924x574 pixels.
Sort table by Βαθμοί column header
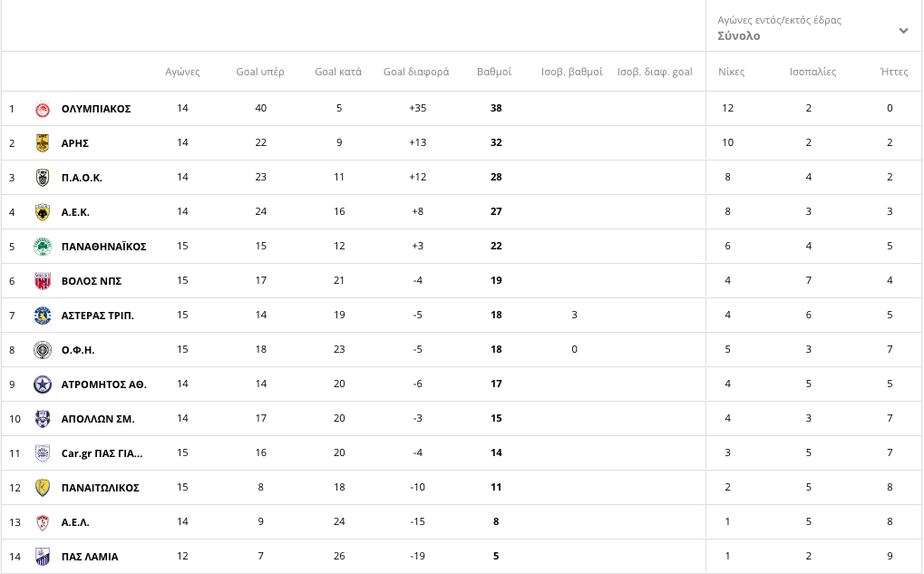tap(494, 72)
